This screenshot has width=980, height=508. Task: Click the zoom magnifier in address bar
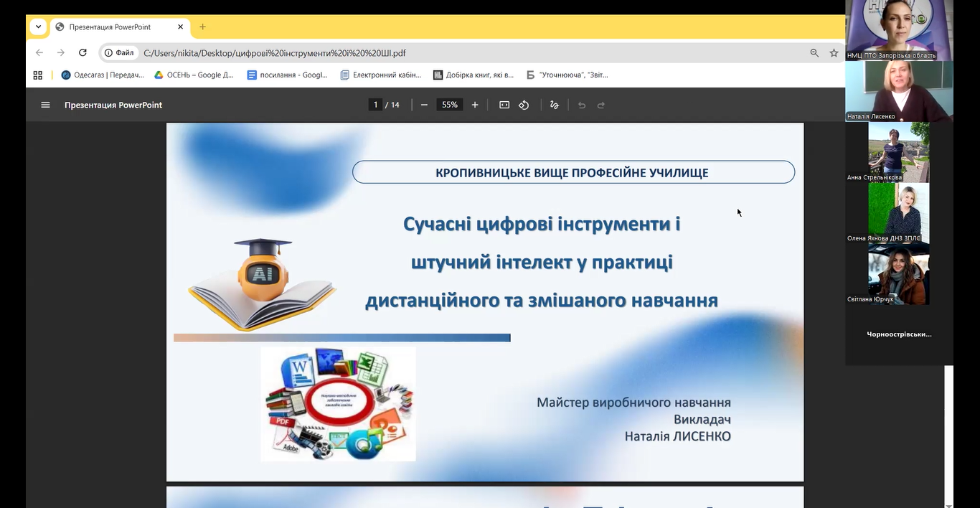814,52
